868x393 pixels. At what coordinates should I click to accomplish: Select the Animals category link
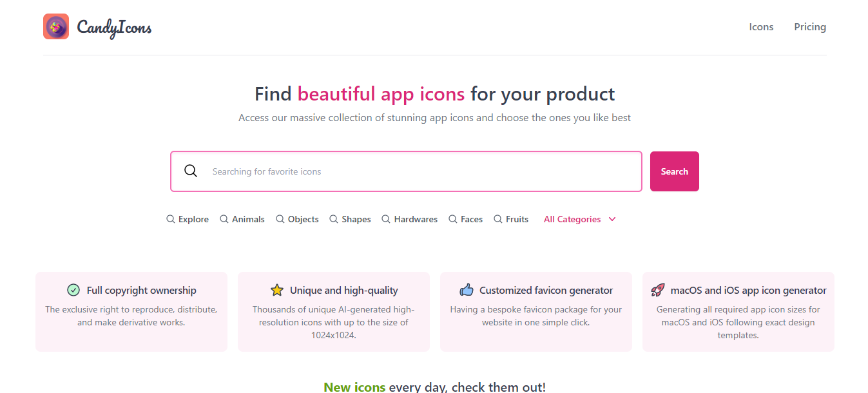(242, 219)
